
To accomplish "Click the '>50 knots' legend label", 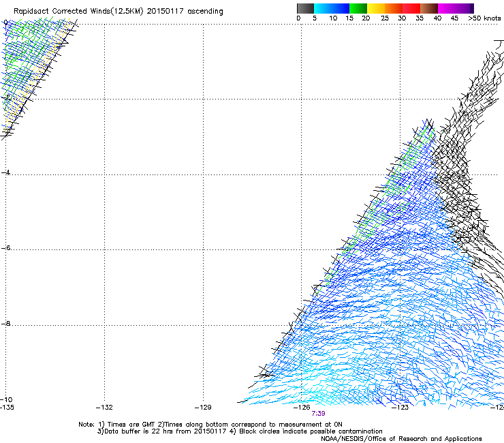I will coord(484,18).
